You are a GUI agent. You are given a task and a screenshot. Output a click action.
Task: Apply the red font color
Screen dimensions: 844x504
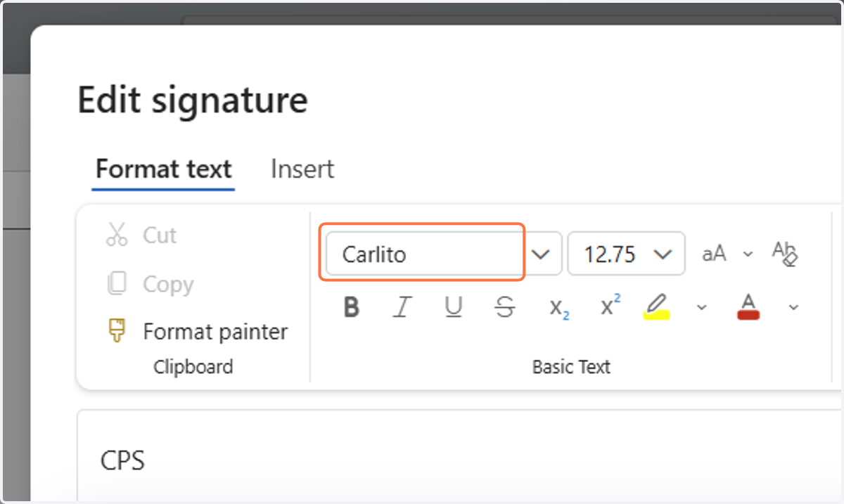[x=749, y=307]
